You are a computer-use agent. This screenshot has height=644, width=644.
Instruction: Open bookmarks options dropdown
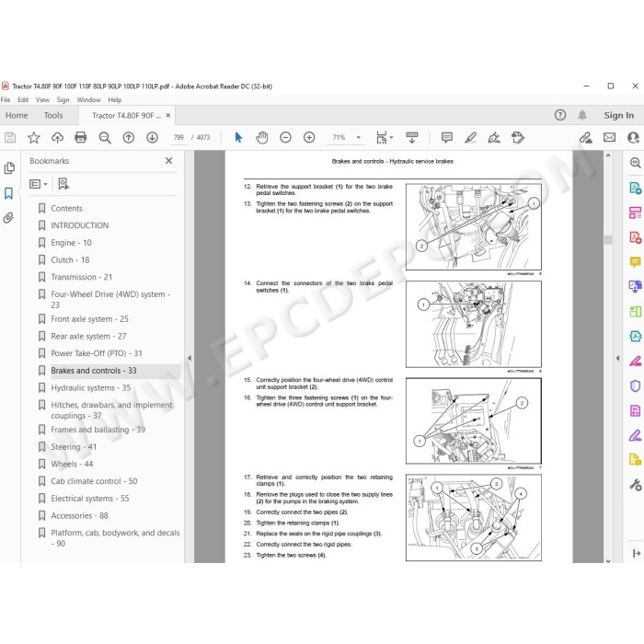pos(39,184)
